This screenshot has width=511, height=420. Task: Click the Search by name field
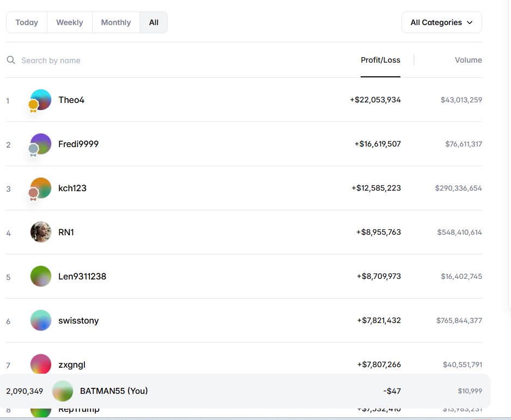click(x=51, y=60)
